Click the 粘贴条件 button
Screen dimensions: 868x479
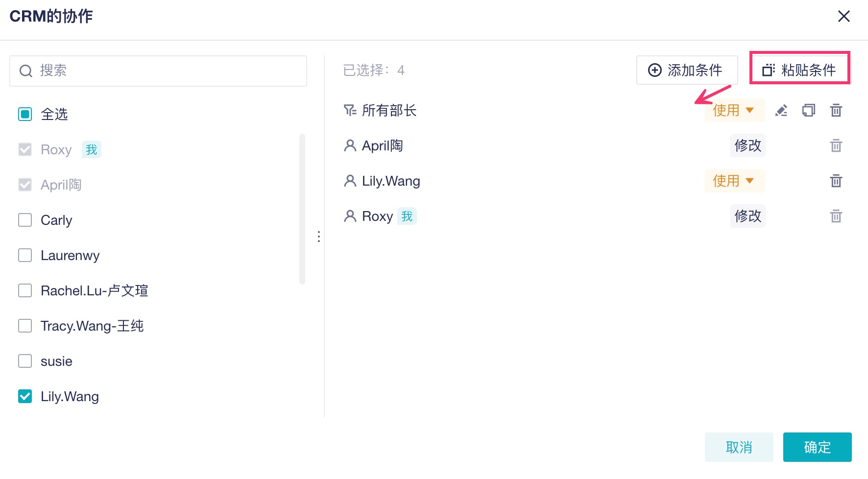tap(799, 70)
